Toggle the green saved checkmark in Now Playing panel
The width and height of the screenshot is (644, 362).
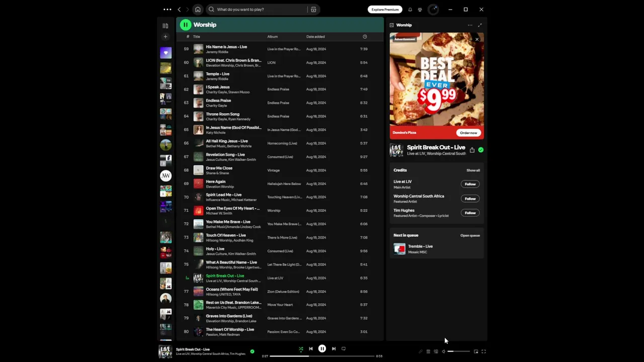pyautogui.click(x=481, y=150)
